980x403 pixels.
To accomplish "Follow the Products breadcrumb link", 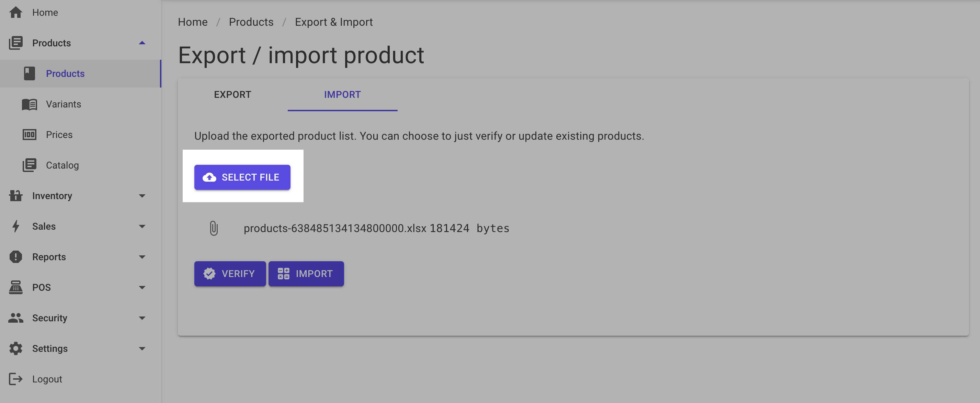I will 251,22.
